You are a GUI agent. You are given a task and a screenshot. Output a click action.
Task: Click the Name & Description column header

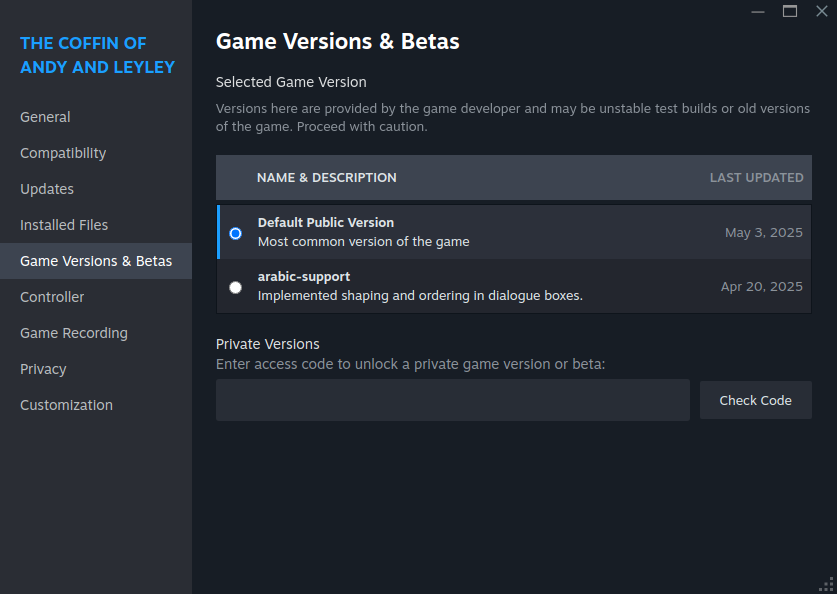[x=326, y=178]
